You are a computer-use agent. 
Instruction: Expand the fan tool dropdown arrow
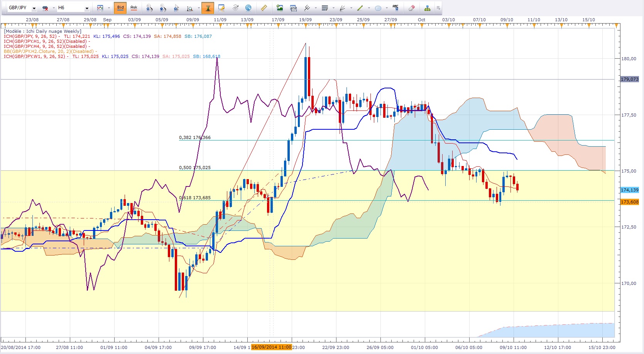click(x=351, y=8)
